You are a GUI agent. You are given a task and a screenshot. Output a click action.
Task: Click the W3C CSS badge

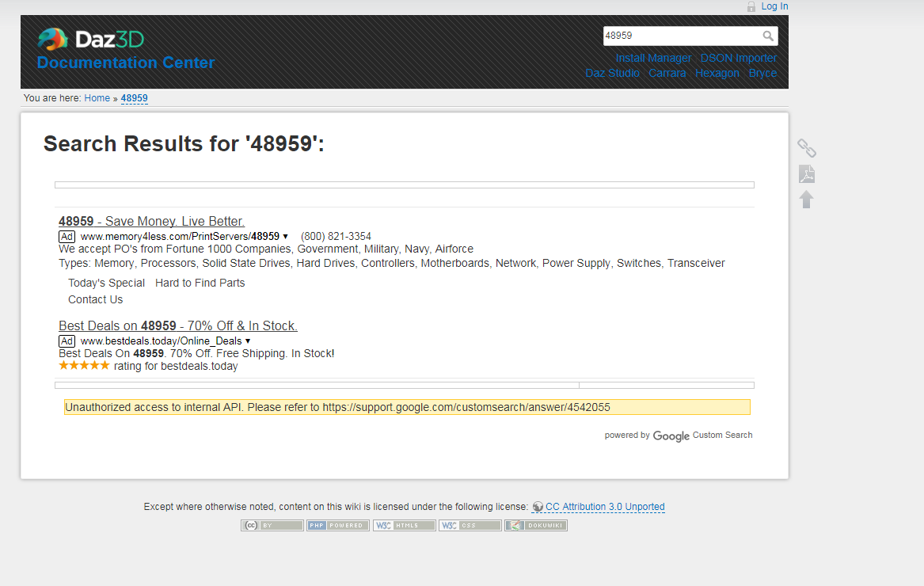pos(470,525)
